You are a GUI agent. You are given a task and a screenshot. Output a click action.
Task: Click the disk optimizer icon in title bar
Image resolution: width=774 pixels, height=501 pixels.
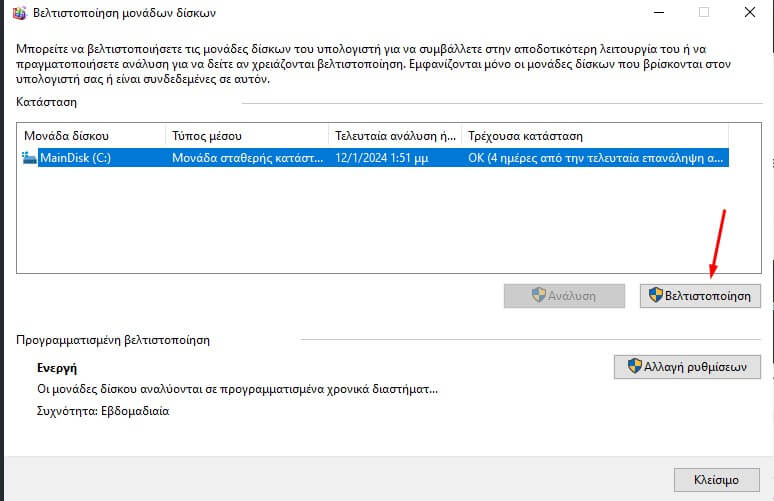16,13
